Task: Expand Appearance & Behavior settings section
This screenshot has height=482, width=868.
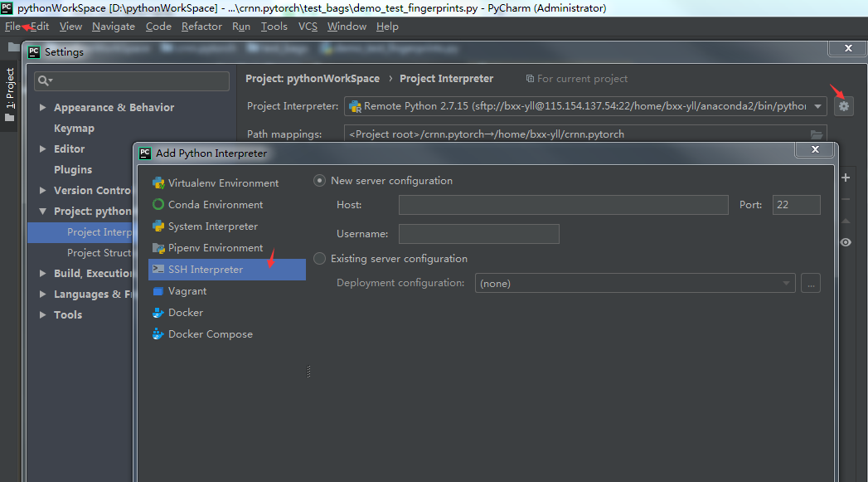Action: (42, 108)
